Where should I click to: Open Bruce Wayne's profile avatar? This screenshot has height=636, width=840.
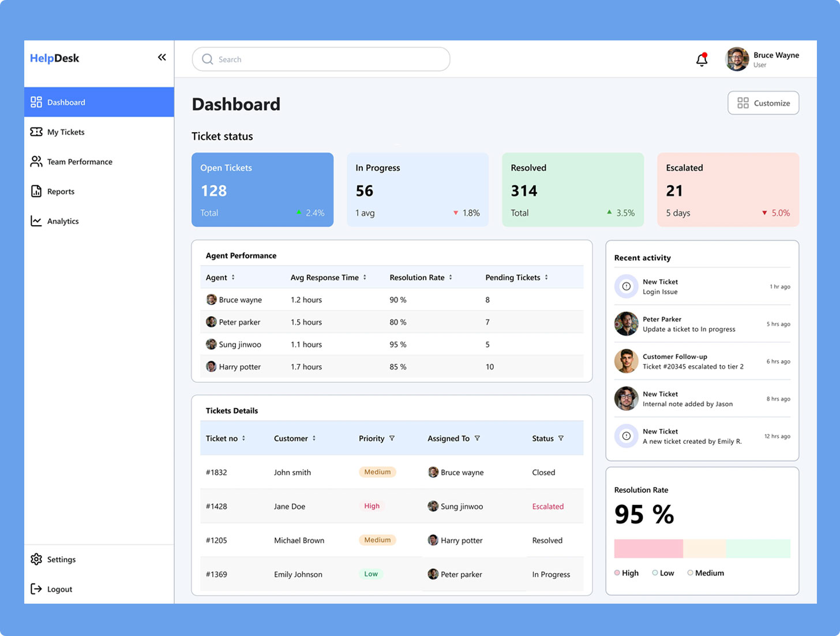(736, 59)
